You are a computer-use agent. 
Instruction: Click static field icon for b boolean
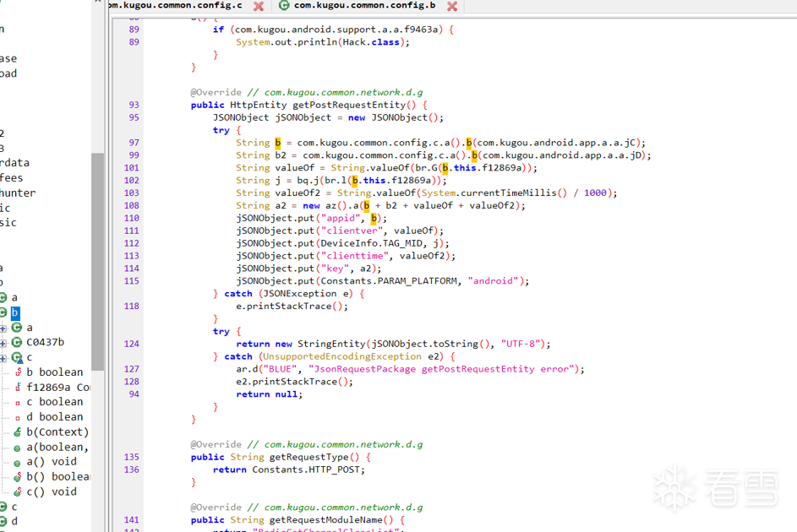pos(18,372)
